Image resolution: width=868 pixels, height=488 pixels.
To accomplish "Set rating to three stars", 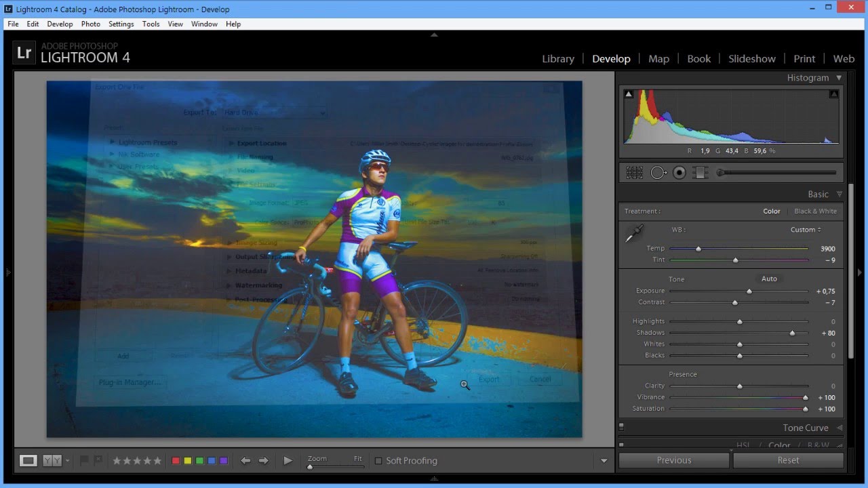I will click(137, 461).
